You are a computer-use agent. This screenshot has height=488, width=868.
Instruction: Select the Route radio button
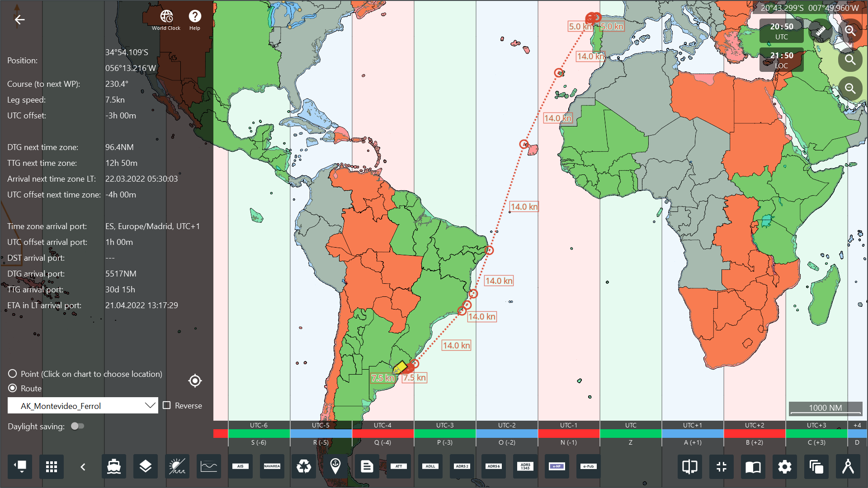[12, 388]
